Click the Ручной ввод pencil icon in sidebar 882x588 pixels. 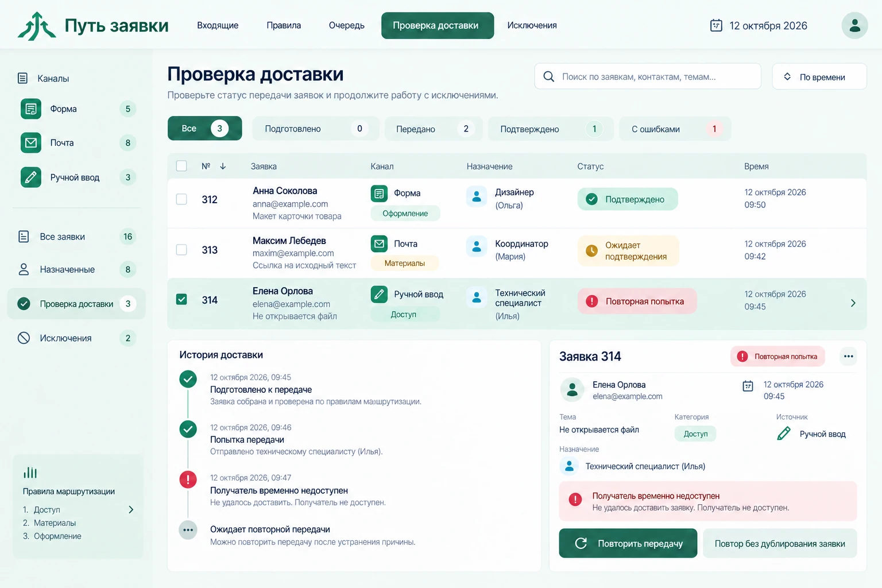pos(31,177)
